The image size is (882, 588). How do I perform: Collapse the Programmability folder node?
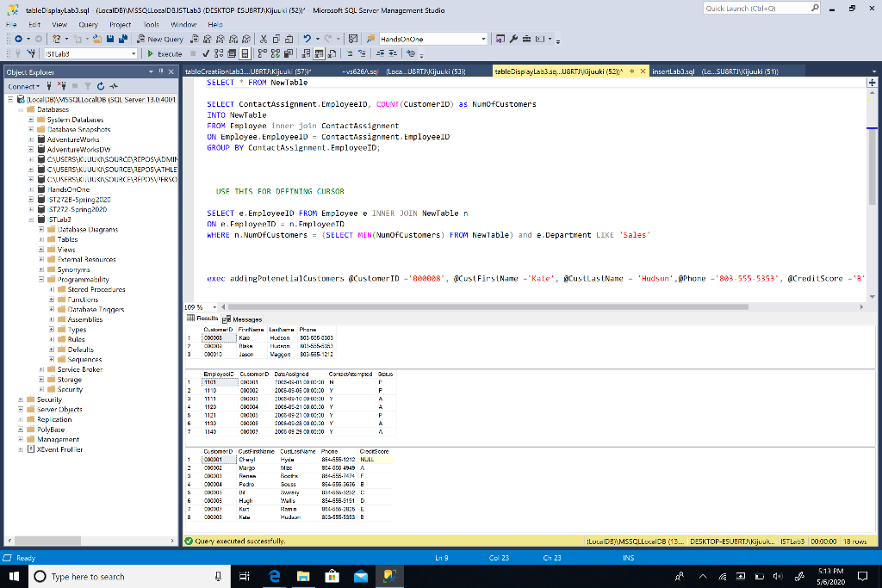[40, 280]
